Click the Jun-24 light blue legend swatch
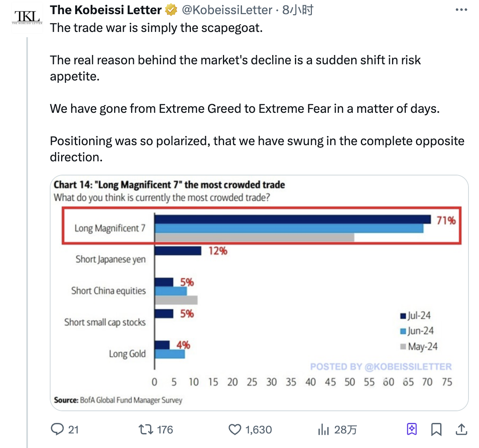 (403, 332)
